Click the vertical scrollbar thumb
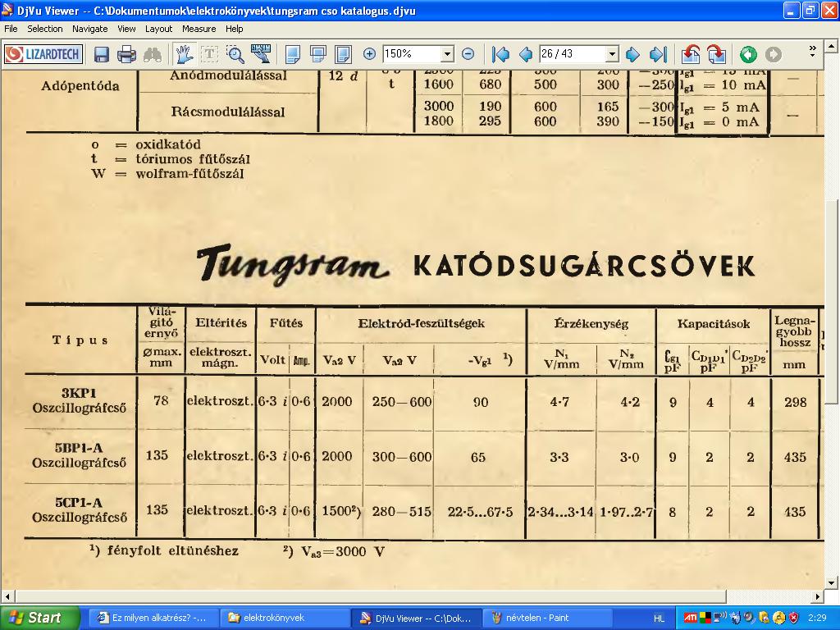Viewport: 840px width, 630px height. (832, 302)
